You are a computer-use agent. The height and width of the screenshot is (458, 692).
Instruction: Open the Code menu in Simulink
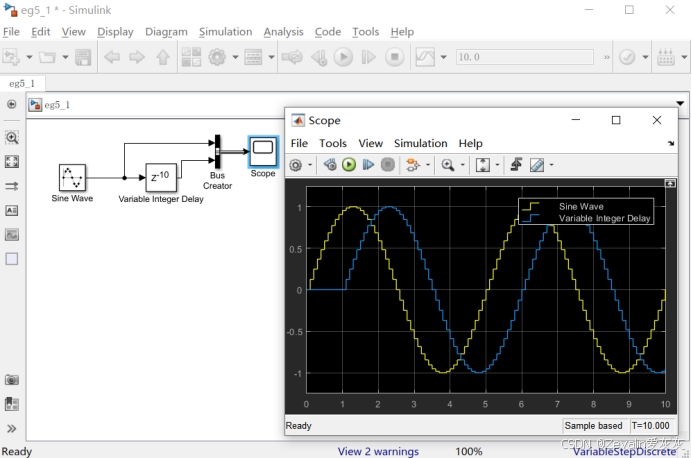pyautogui.click(x=327, y=32)
